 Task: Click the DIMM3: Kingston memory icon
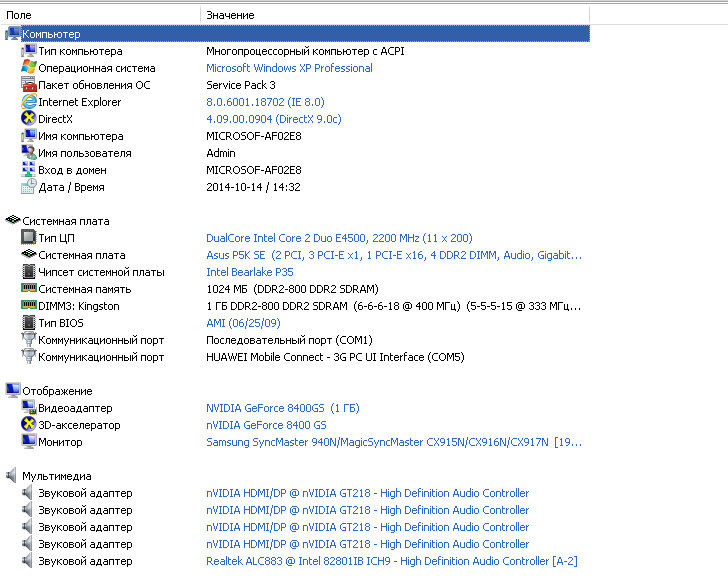[x=29, y=306]
